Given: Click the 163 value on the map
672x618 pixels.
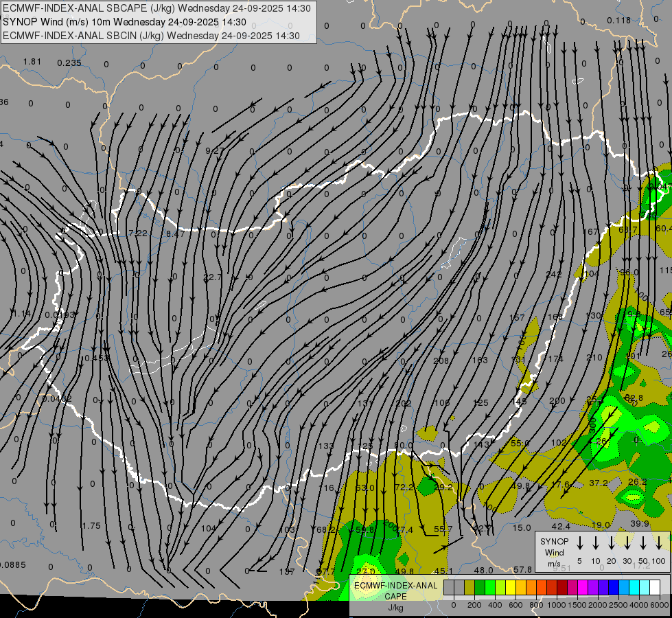Looking at the screenshot, I should pyautogui.click(x=480, y=360).
